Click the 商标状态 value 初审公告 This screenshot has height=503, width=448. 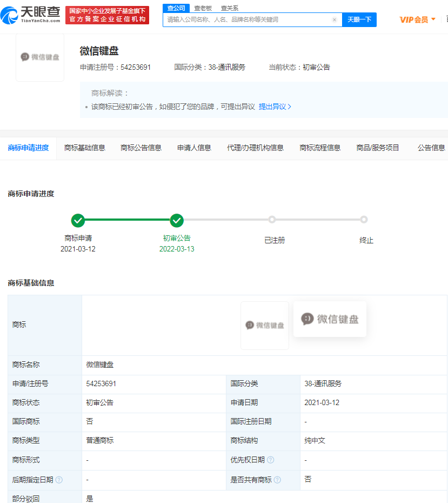(99, 402)
